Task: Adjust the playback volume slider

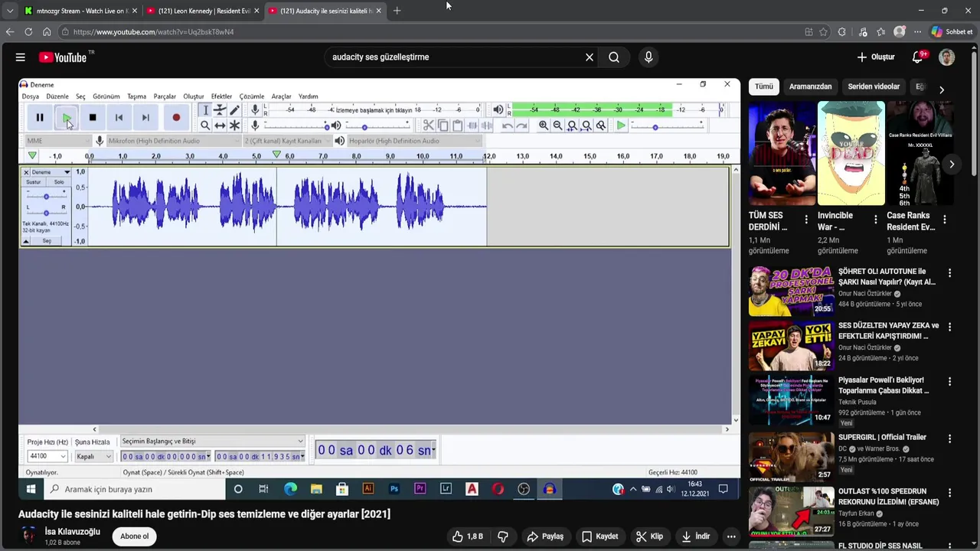Action: click(377, 126)
